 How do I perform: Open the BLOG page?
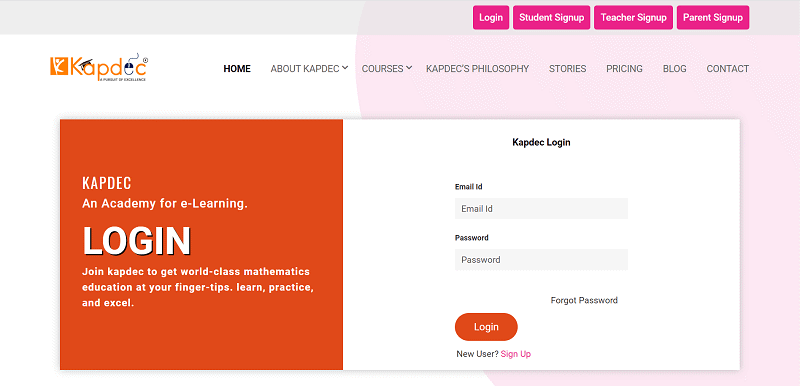point(674,69)
